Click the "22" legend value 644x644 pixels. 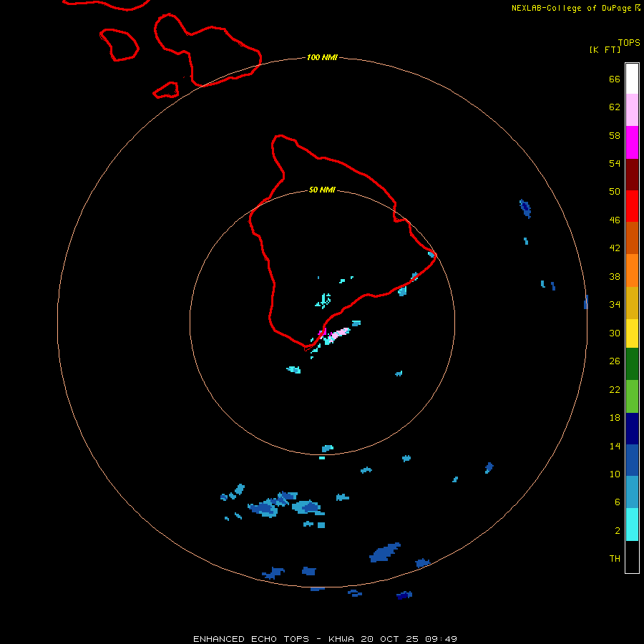(x=615, y=390)
